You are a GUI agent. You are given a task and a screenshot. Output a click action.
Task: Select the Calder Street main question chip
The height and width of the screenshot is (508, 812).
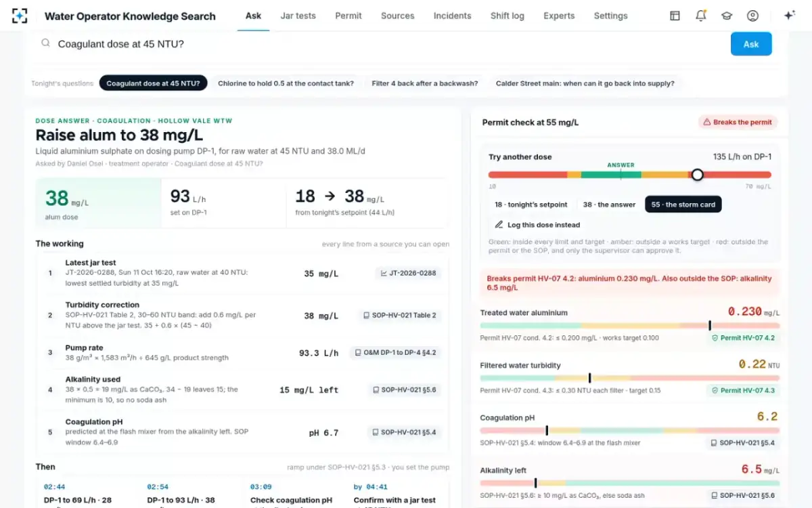[x=585, y=83]
